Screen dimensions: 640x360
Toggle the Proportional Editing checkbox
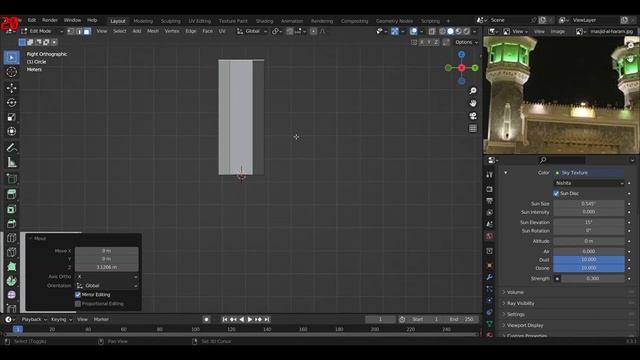78,304
